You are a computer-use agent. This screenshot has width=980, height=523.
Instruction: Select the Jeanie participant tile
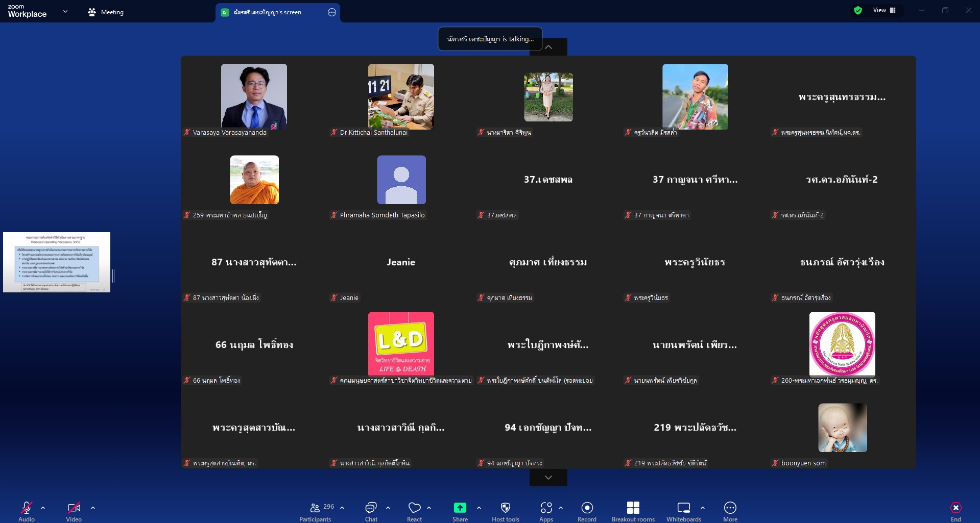[401, 262]
